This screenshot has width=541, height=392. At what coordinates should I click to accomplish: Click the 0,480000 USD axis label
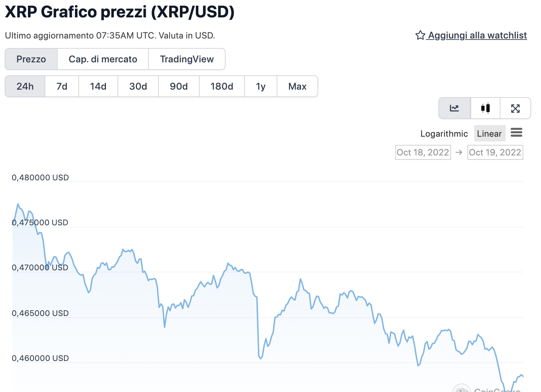pyautogui.click(x=40, y=178)
